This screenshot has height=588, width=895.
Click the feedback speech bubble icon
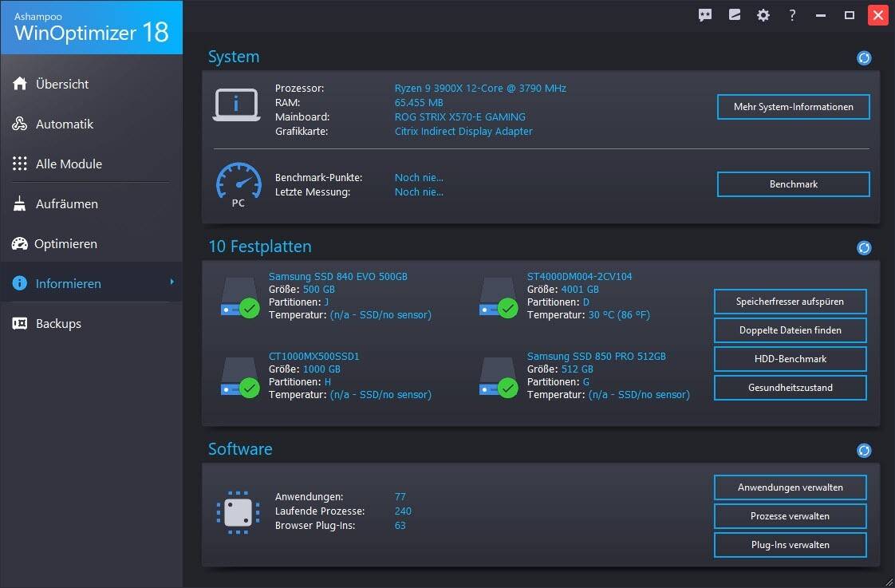click(x=705, y=15)
